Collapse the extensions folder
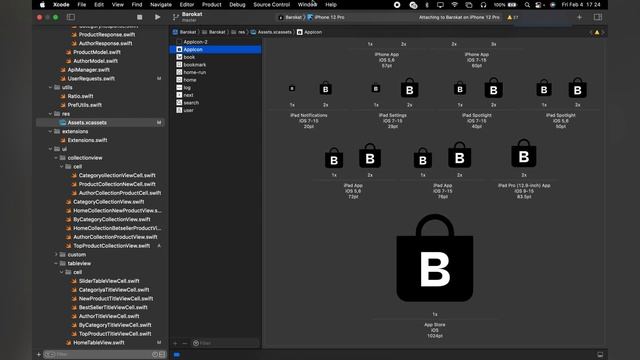 51,131
